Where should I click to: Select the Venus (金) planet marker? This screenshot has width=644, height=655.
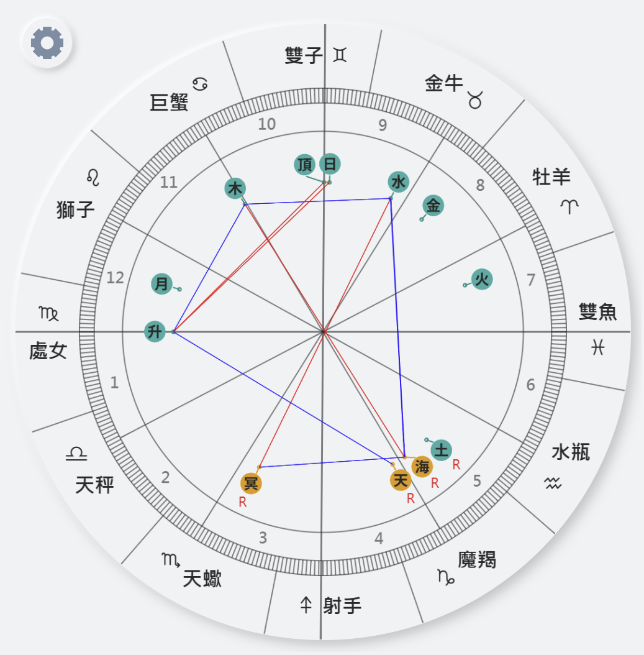point(433,205)
